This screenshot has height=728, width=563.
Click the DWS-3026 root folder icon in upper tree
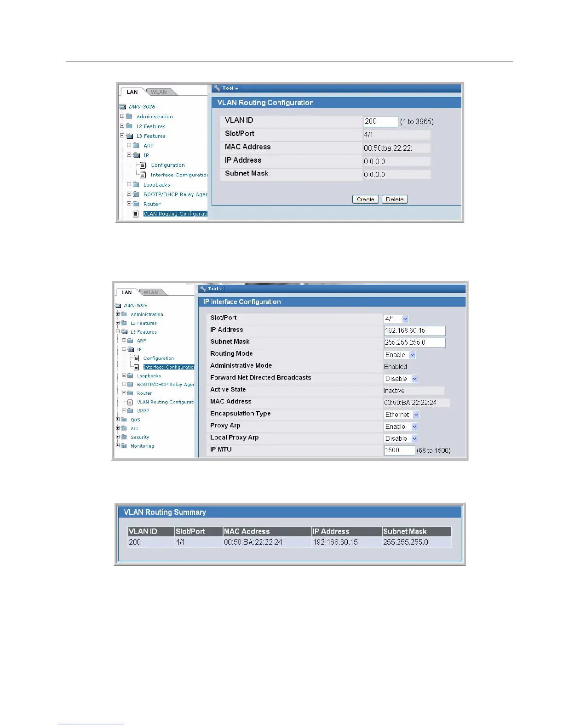(122, 107)
